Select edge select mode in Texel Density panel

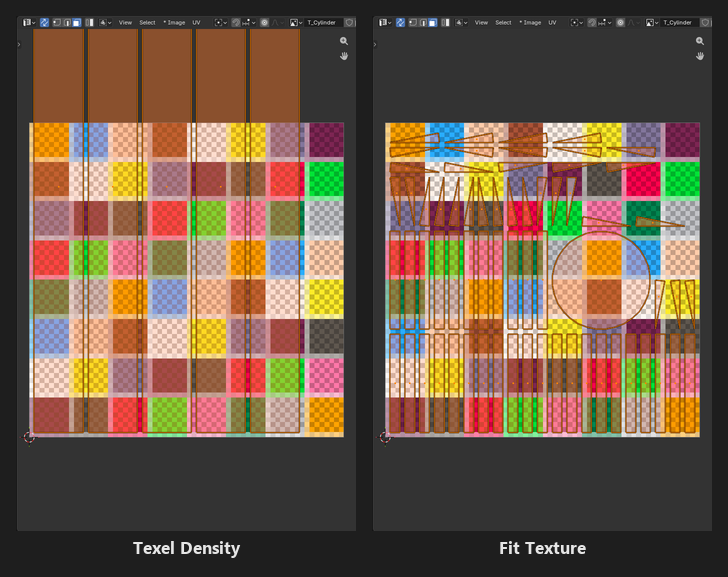[x=67, y=22]
